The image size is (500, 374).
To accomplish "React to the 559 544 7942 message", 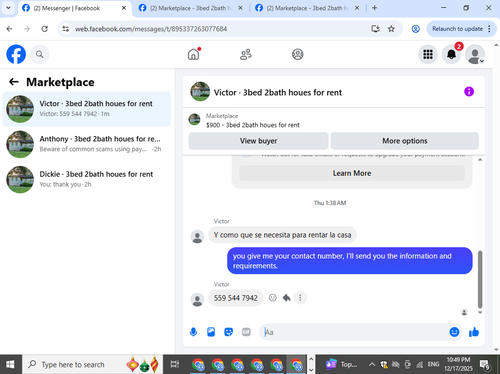I will pos(273,298).
